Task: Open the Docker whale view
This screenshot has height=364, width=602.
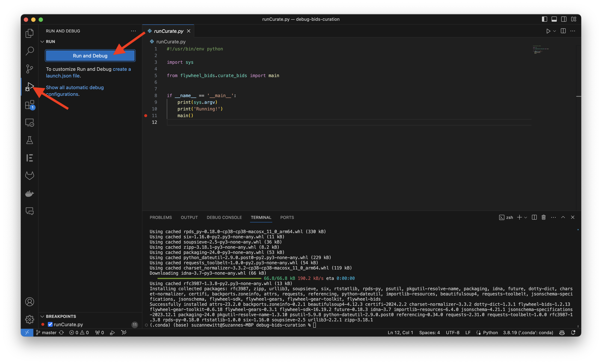Action: pos(30,193)
